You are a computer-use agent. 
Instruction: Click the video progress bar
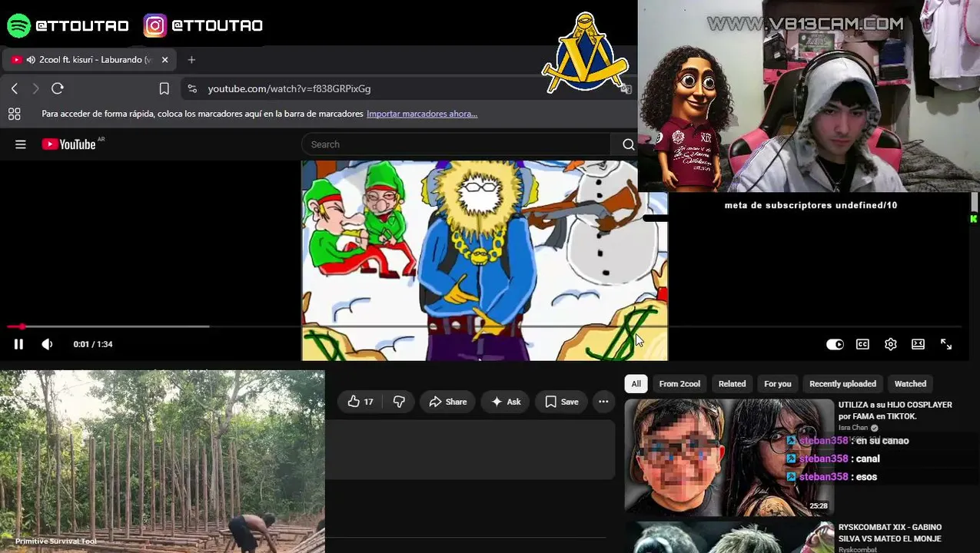point(484,326)
